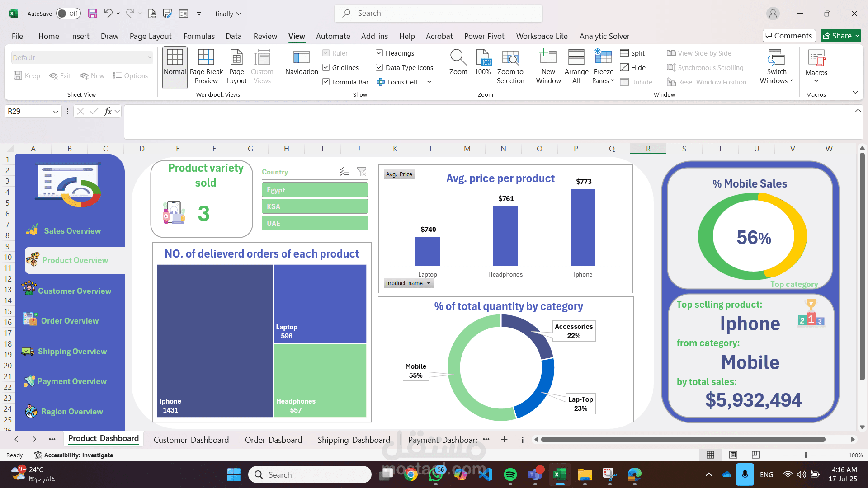868x488 pixels.
Task: Add a new sheet with plus icon
Action: pyautogui.click(x=504, y=440)
